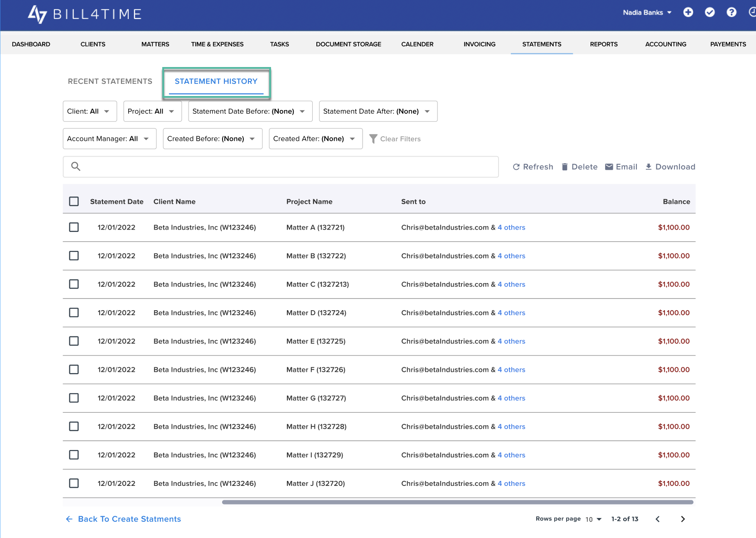Viewport: 756px width, 538px height.
Task: Sort by the Statement Date column header
Action: [x=116, y=202]
